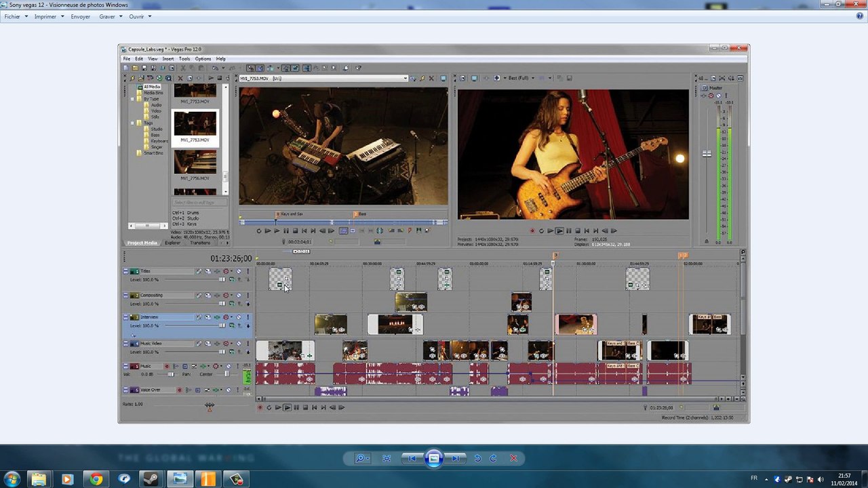Delete the photo with the red X

pos(513,459)
